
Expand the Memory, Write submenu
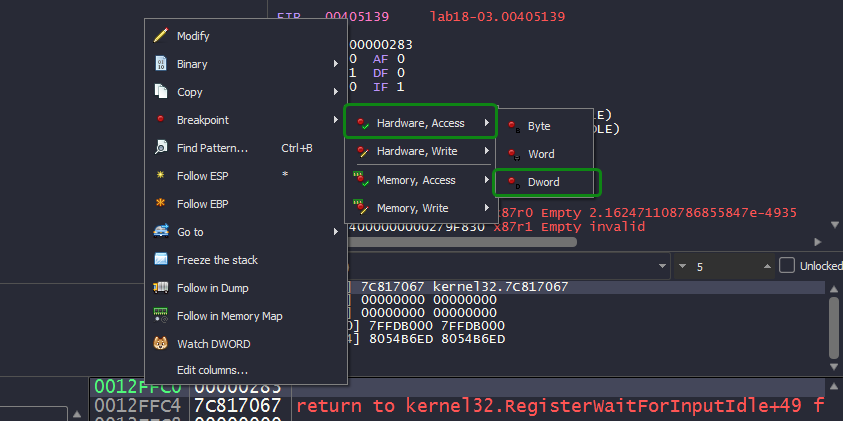[420, 208]
